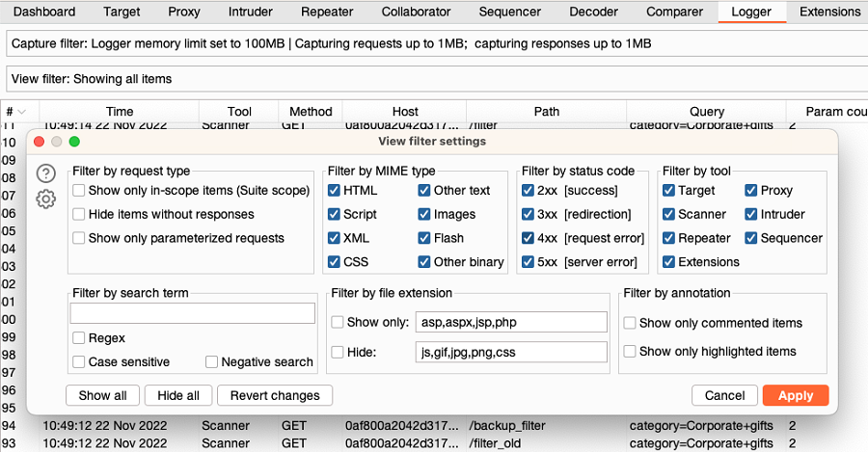Open the help question mark icon
This screenshot has width=868, height=452.
[x=45, y=173]
